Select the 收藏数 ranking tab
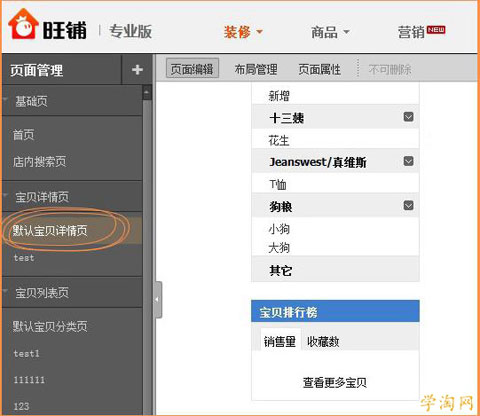 tap(323, 341)
